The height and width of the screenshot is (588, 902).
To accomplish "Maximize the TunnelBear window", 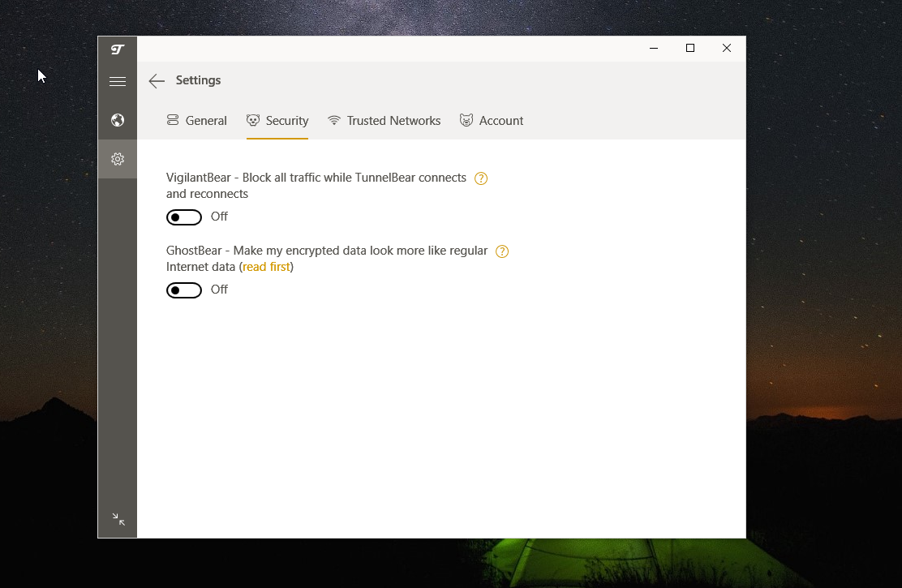I will [690, 49].
